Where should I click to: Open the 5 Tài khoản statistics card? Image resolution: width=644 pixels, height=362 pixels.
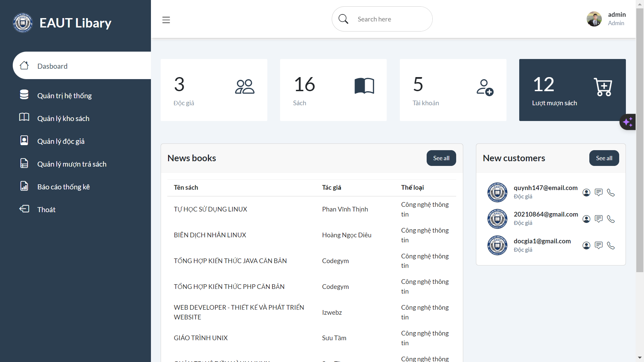(453, 90)
